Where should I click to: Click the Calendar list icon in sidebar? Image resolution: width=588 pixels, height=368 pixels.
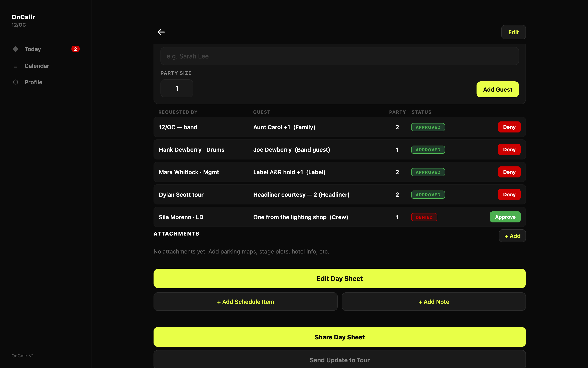point(16,66)
